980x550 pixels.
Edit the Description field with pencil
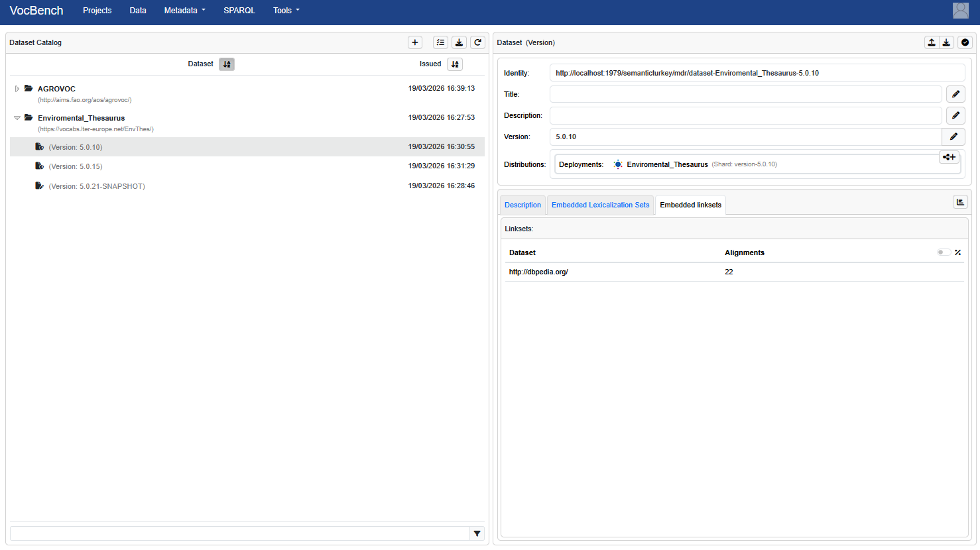coord(955,115)
